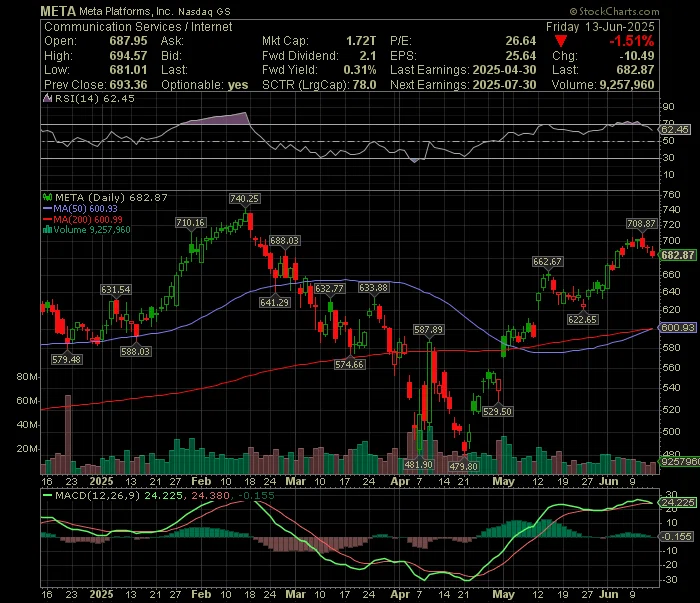Screen dimensions: 700x603
Task: Click the 'Meta Platforms, Inc.' company name
Action: (127, 12)
